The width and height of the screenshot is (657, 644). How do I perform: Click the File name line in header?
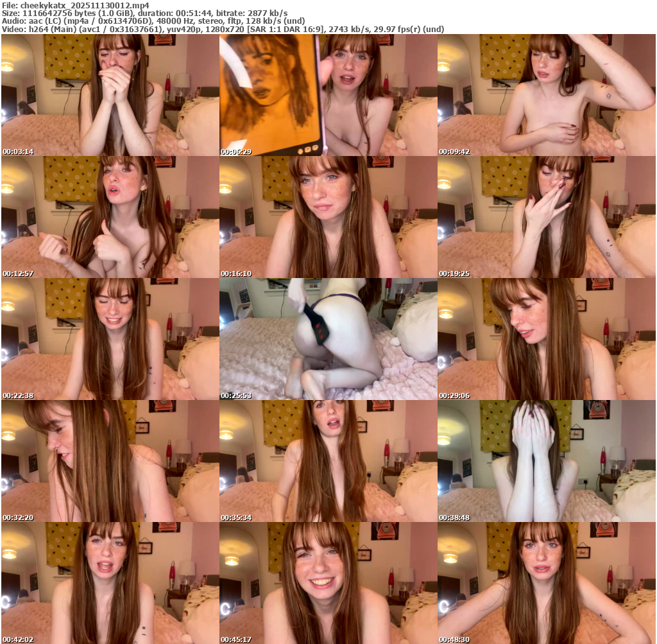(75, 5)
